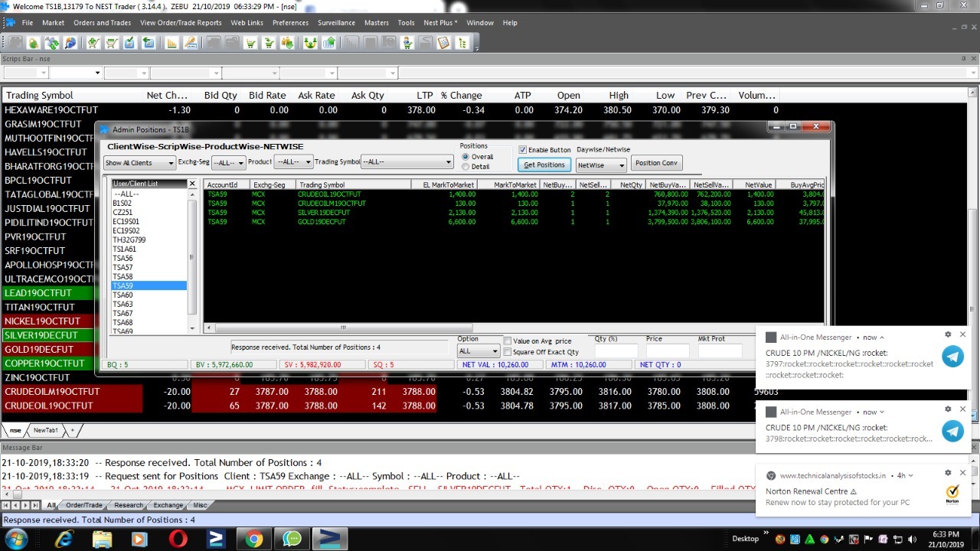Click the green people group toolbar icon

(x=310, y=43)
